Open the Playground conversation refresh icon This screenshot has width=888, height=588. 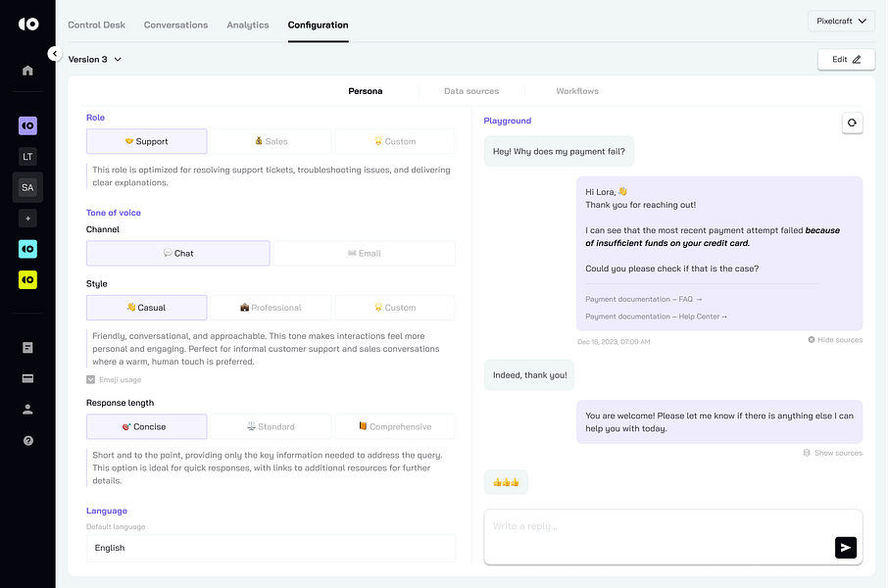click(x=852, y=122)
